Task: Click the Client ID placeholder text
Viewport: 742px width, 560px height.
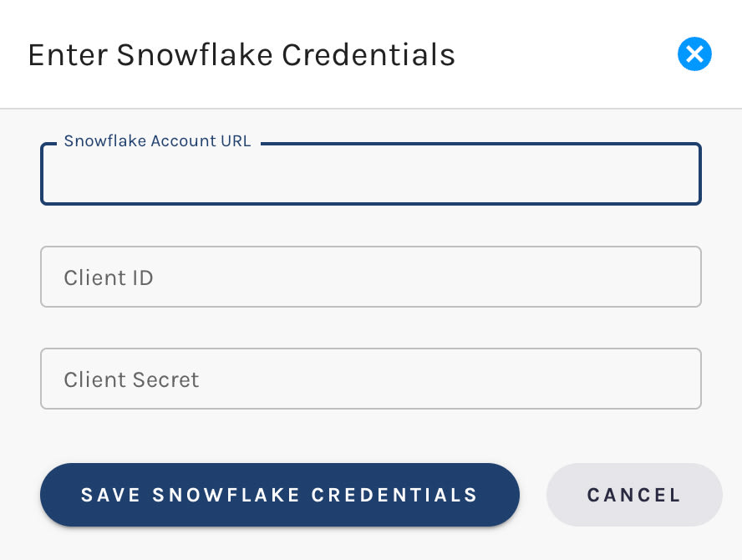Action: click(x=109, y=277)
